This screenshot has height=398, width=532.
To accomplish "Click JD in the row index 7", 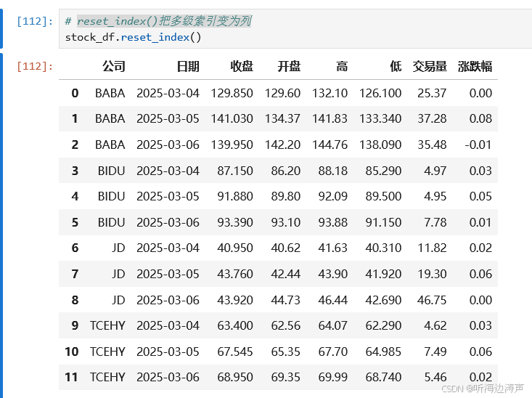I will pos(118,274).
